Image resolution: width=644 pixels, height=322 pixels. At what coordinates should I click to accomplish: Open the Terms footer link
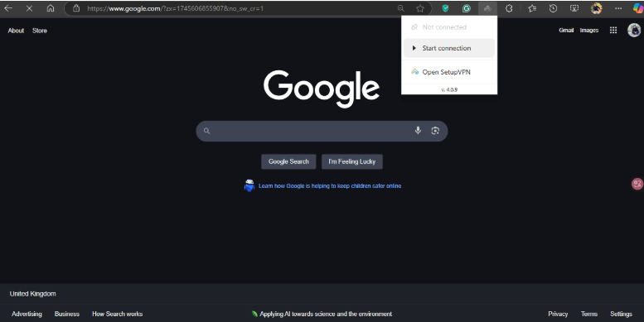click(x=589, y=314)
